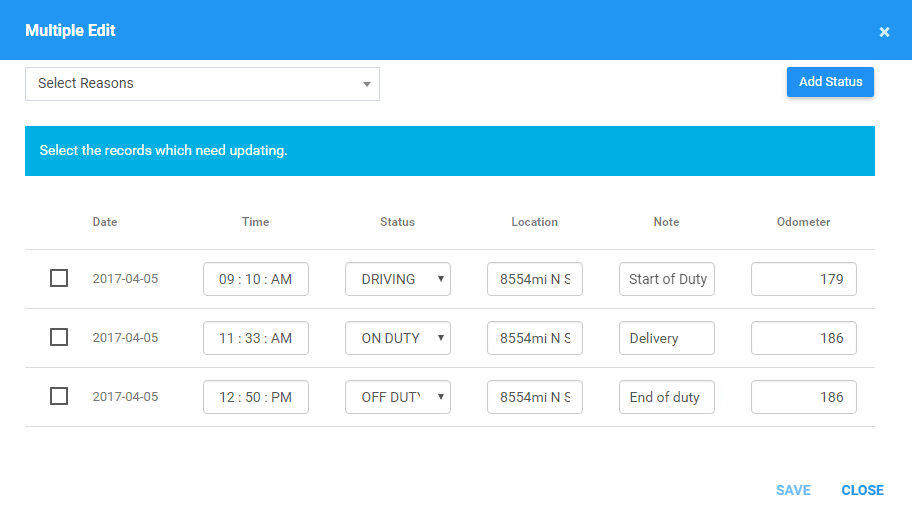
Task: Edit the 11 : 33 : AM time field
Action: click(x=256, y=338)
